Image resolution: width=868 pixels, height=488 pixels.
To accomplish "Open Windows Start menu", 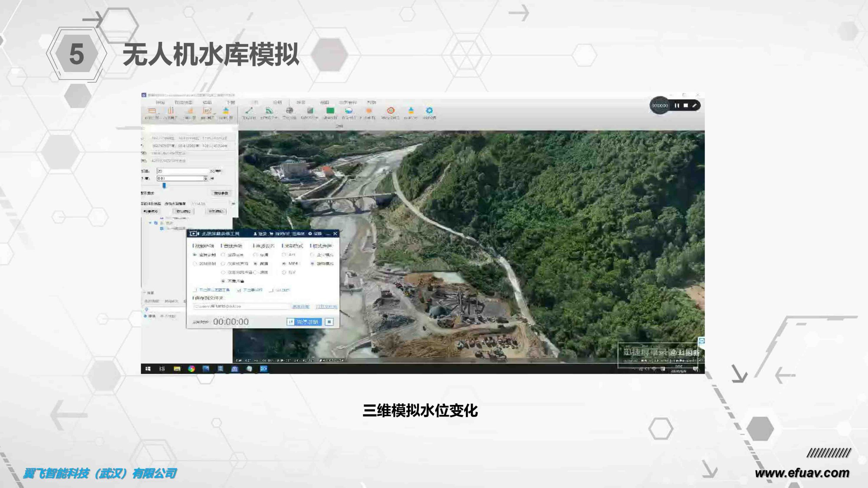I will [148, 369].
